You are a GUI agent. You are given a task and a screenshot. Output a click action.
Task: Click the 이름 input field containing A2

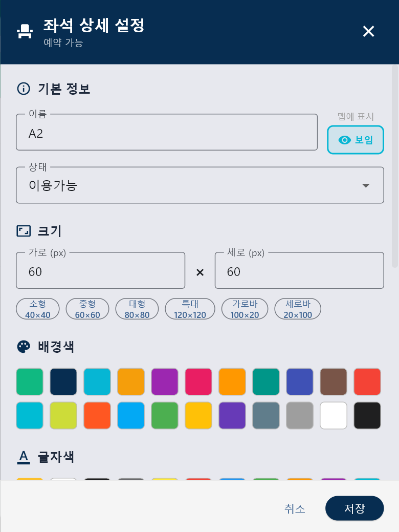pyautogui.click(x=167, y=133)
